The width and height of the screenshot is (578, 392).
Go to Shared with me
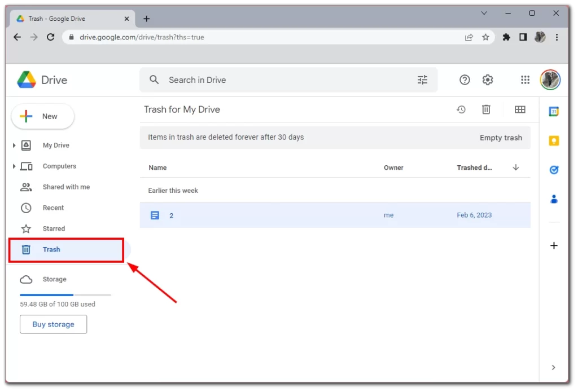66,187
